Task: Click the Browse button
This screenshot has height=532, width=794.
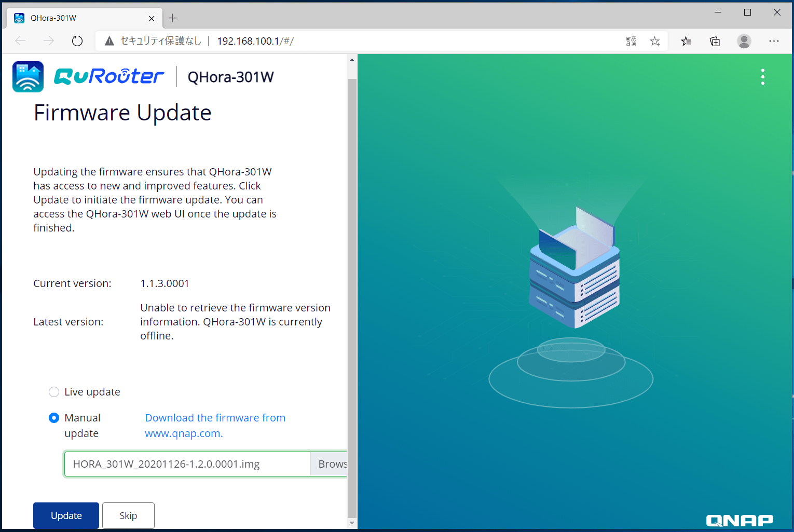Action: coord(328,464)
